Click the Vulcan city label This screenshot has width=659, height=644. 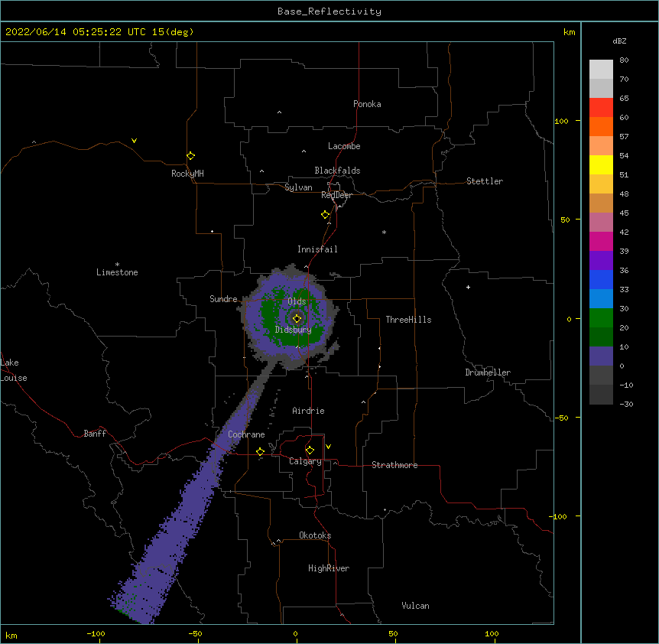pos(415,606)
